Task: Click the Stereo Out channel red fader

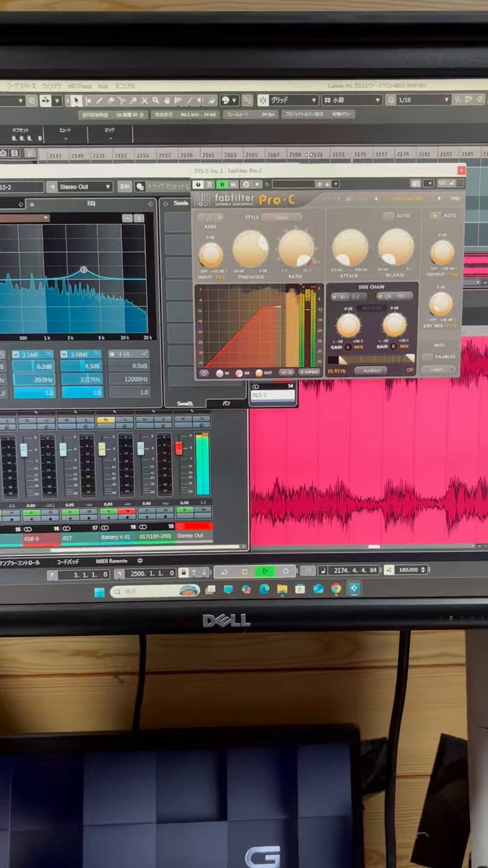Action: [179, 448]
